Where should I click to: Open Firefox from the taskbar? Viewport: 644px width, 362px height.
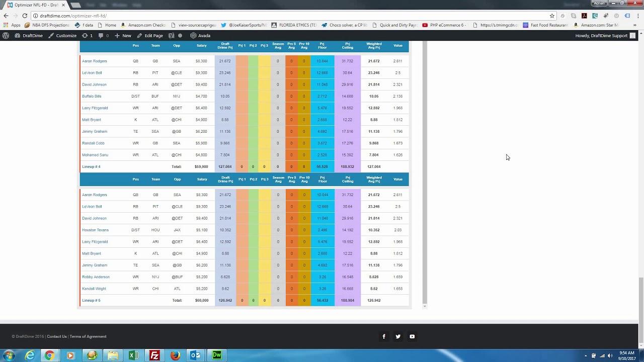click(x=175, y=355)
